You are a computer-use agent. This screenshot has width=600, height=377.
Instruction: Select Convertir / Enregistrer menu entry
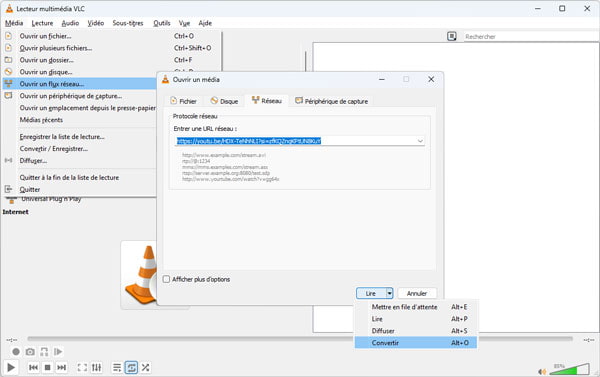pos(80,149)
